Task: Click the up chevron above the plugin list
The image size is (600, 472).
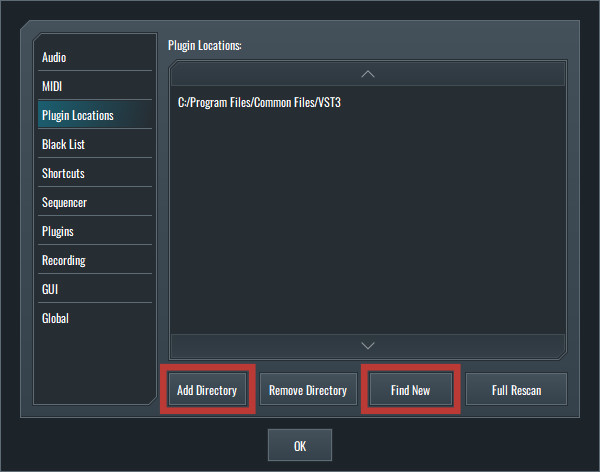Action: [368, 74]
